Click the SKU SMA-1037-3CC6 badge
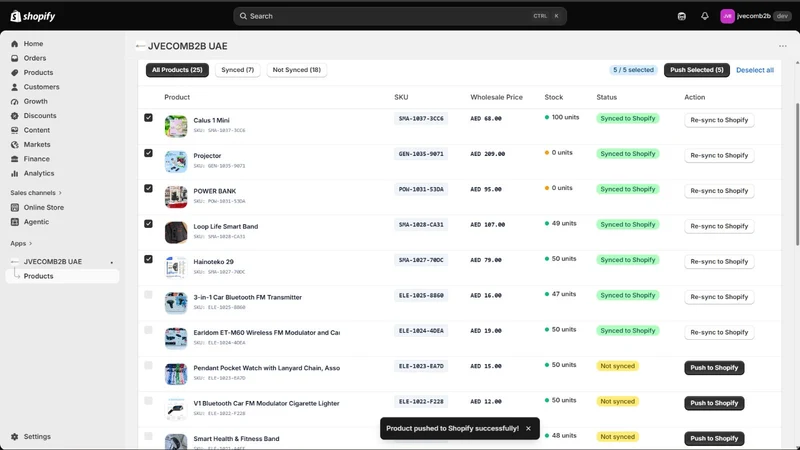The width and height of the screenshot is (800, 450). tap(421, 118)
